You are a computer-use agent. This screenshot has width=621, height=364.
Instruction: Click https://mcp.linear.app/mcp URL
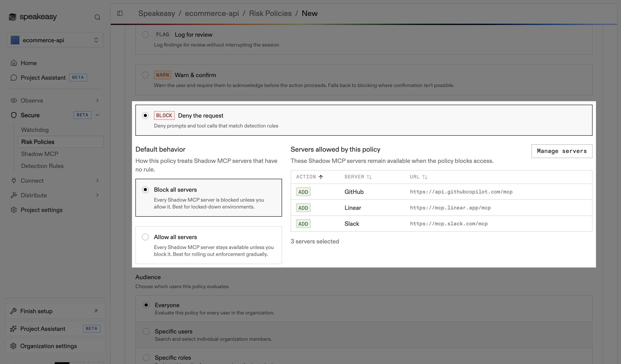pyautogui.click(x=450, y=208)
